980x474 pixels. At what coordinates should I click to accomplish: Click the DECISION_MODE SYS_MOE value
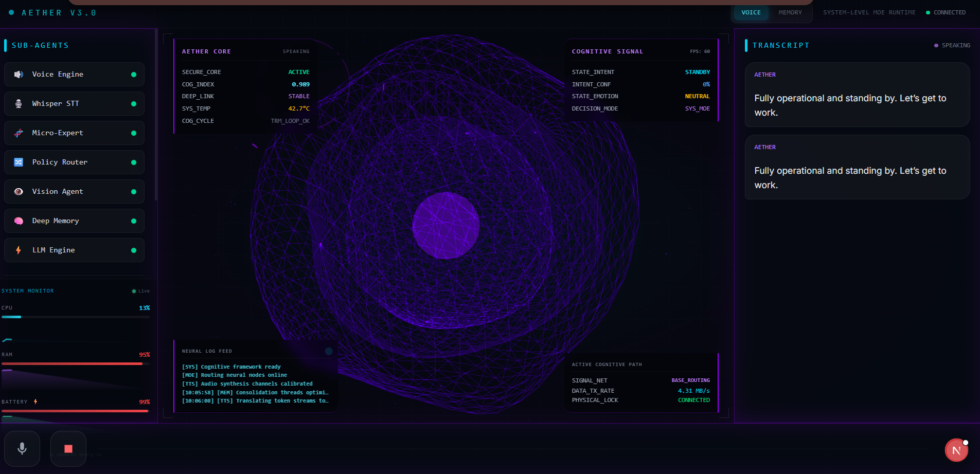pos(698,108)
